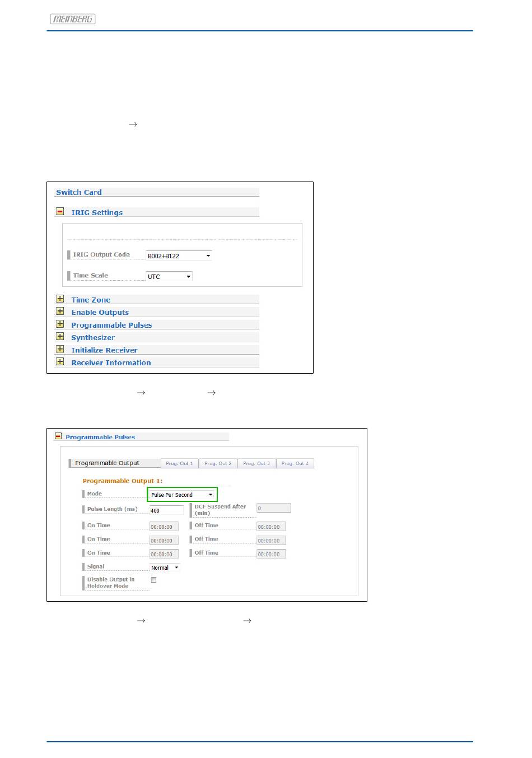Click the Synthesizer section title
Image resolution: width=532 pixels, height=758 pixels.
click(93, 337)
